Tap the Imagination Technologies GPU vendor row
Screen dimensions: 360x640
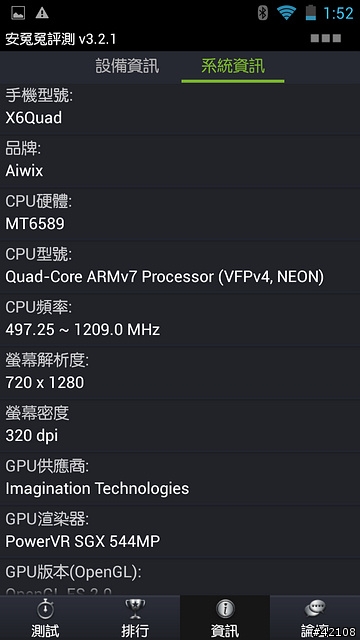180,479
